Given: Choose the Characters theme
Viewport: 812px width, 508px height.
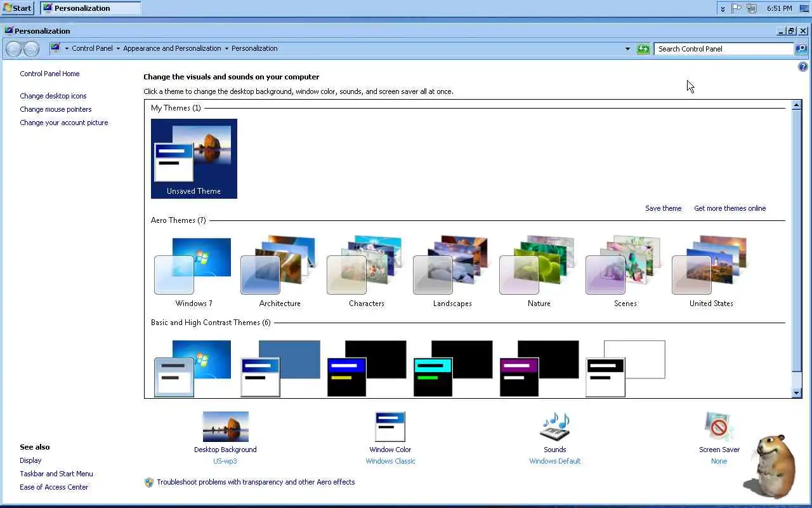Looking at the screenshot, I should pos(366,271).
